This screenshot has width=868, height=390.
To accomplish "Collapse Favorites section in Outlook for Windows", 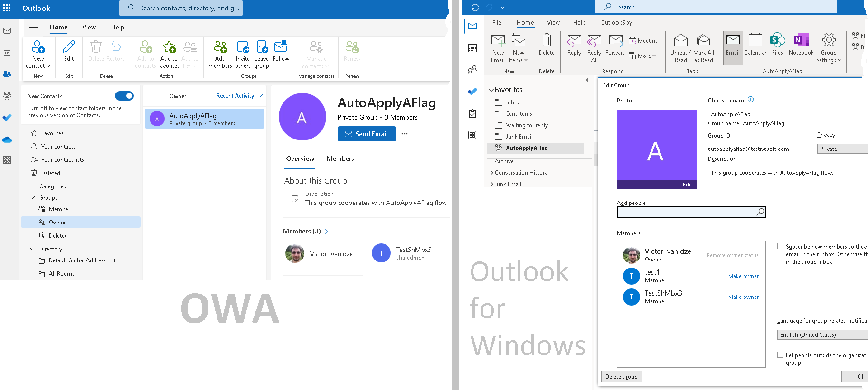I will (x=491, y=90).
